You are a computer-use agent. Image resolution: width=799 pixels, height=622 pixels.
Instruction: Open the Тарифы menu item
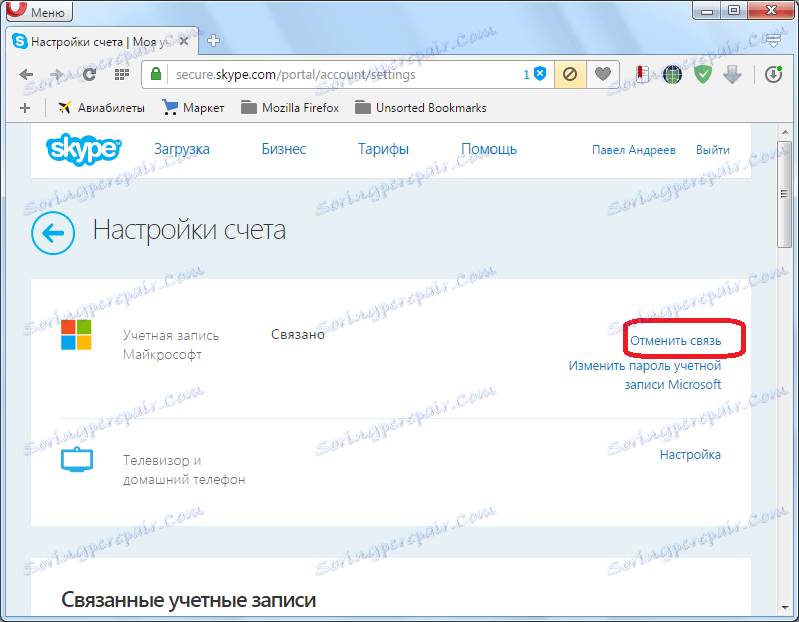pos(383,149)
